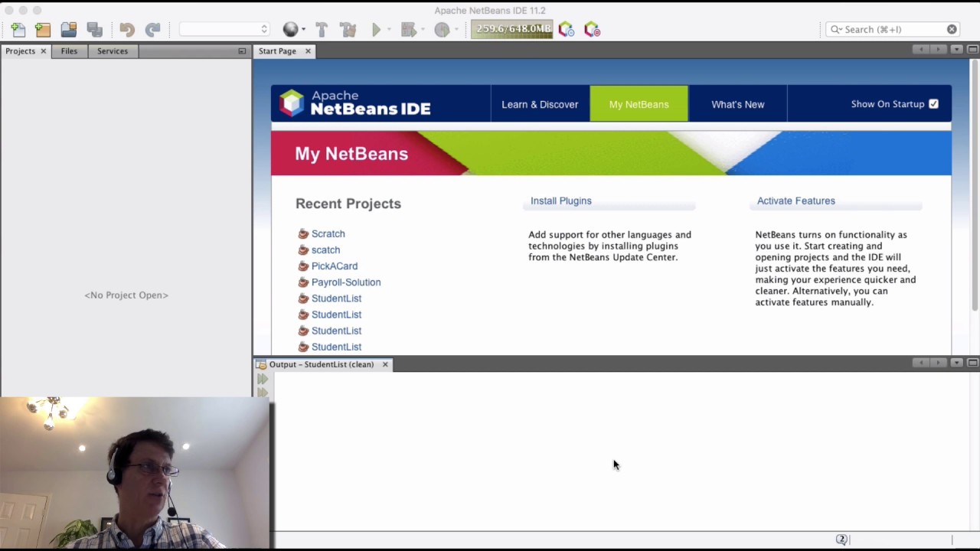980x551 pixels.
Task: Select the Output – StudentList (clean) tab
Action: (322, 364)
